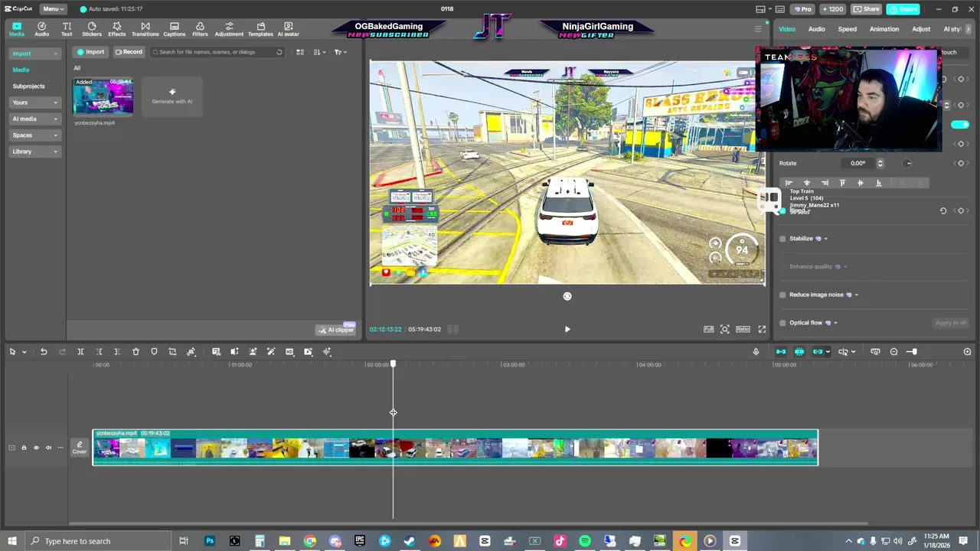Click the Share button
This screenshot has width=980, height=551.
[867, 9]
